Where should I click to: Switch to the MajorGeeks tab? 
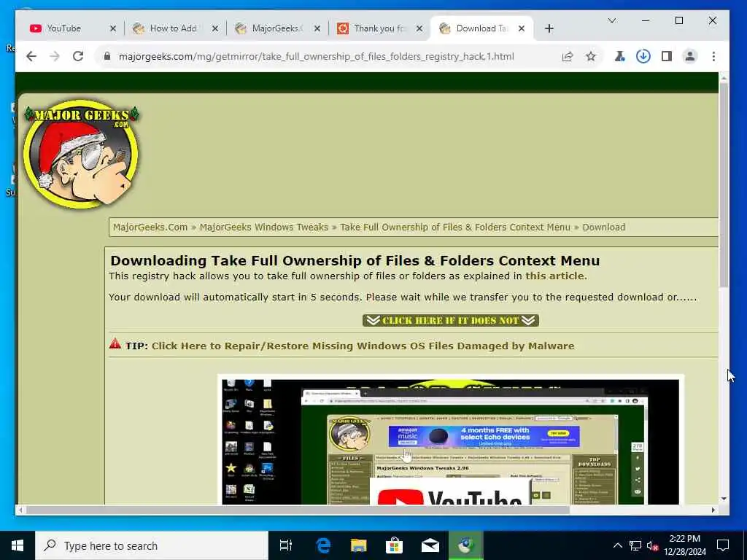[x=276, y=28]
